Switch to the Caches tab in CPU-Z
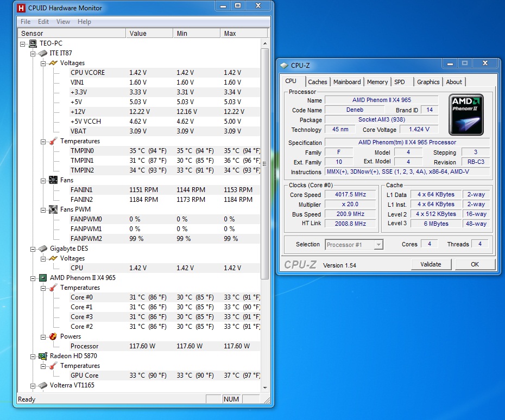The width and height of the screenshot is (505, 420). tap(318, 82)
